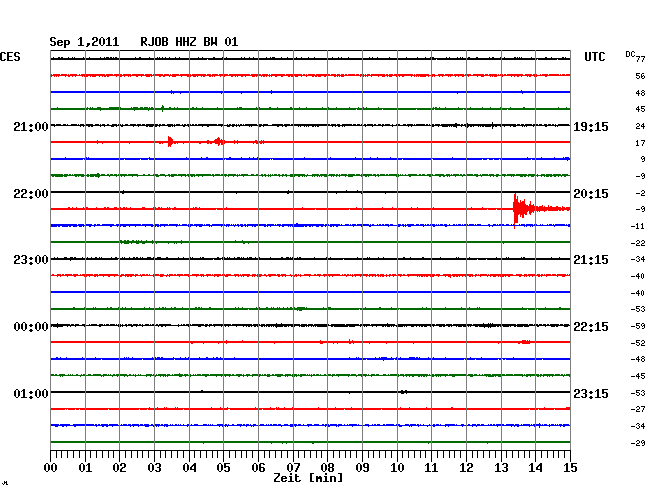Click the DC offset value '-59'

point(638,326)
